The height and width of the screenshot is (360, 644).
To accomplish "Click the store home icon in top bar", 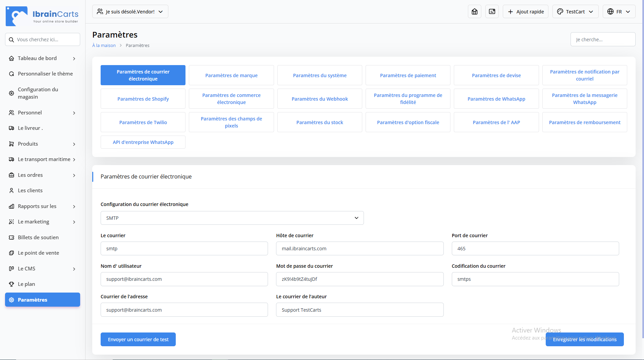I will click(474, 12).
